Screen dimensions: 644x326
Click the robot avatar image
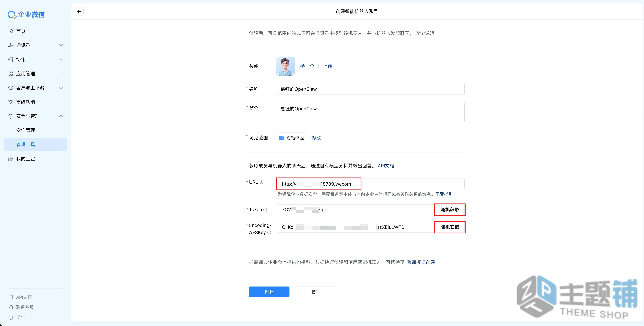[285, 66]
